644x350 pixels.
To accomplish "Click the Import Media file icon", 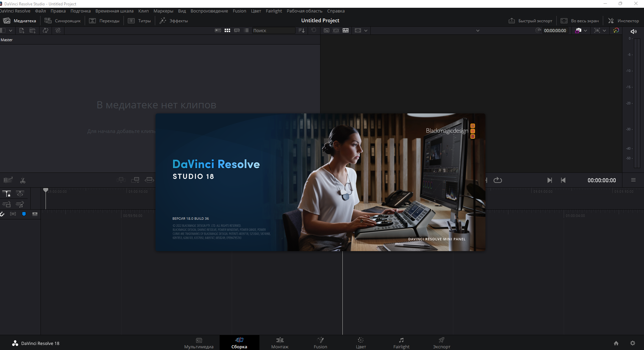I will [x=22, y=30].
